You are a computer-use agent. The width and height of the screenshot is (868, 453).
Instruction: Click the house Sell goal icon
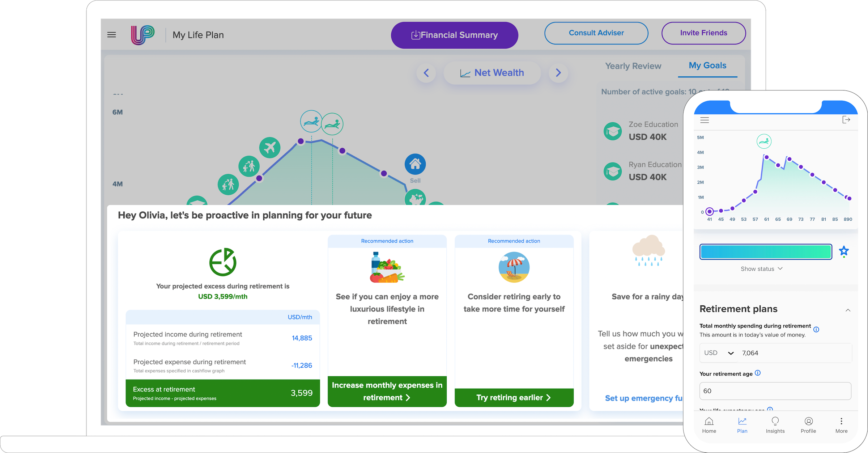[415, 164]
